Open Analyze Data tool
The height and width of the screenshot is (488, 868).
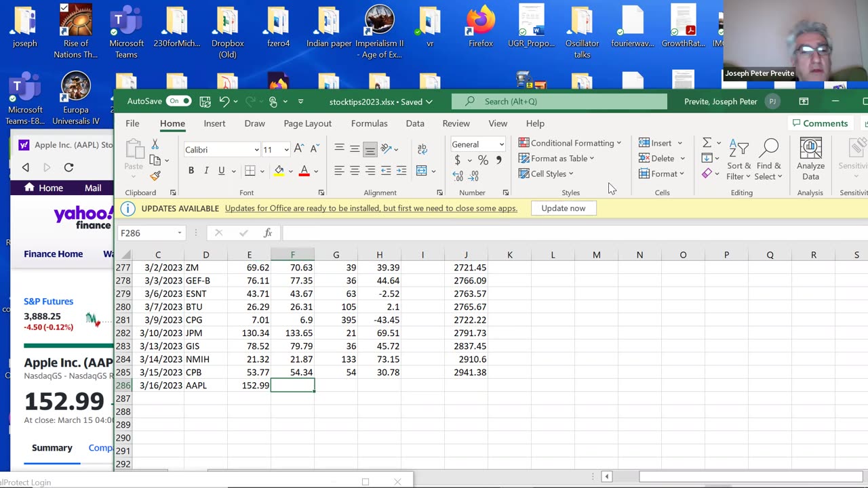[810, 159]
